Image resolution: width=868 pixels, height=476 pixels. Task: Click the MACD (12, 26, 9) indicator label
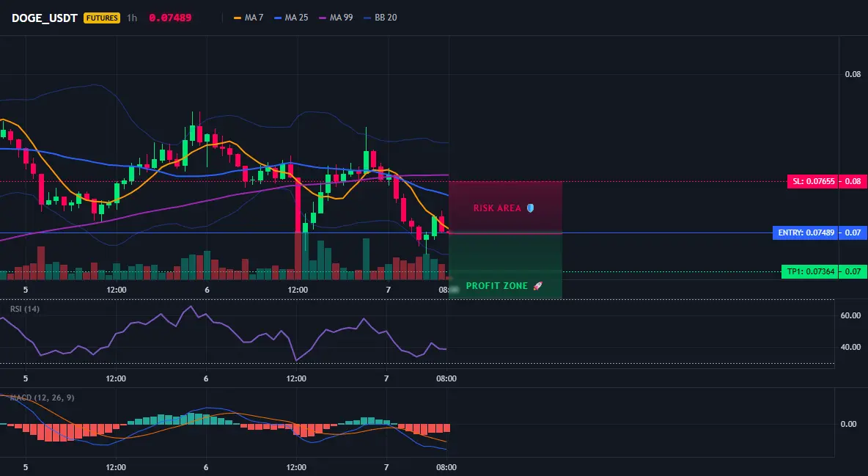tap(42, 398)
